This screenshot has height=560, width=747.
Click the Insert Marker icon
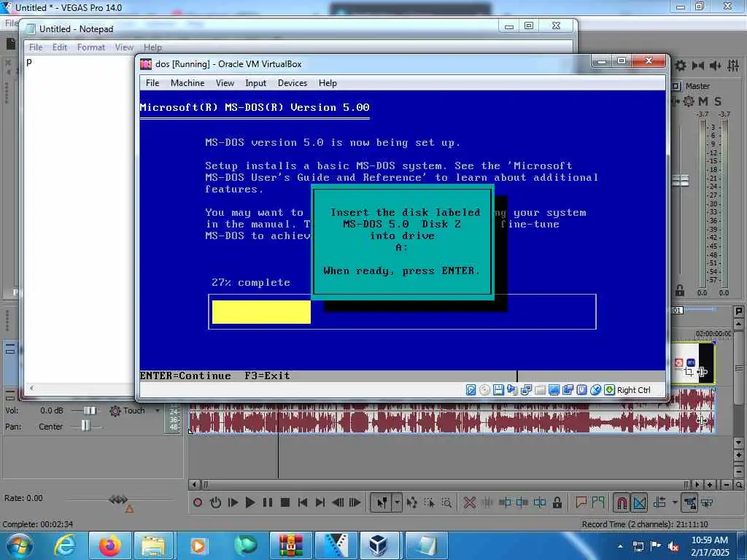point(581,502)
